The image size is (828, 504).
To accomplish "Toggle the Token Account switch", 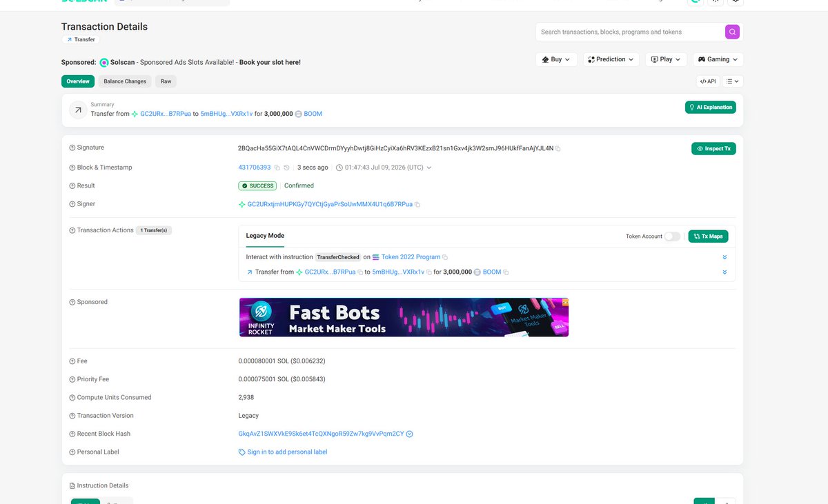I will [x=672, y=236].
